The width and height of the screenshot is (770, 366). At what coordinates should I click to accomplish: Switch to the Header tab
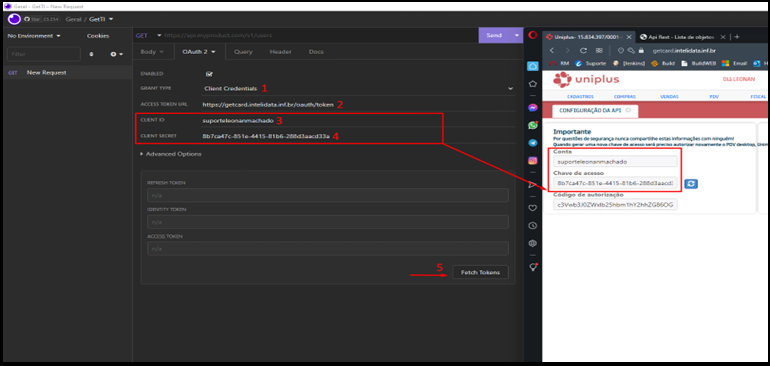click(x=280, y=52)
